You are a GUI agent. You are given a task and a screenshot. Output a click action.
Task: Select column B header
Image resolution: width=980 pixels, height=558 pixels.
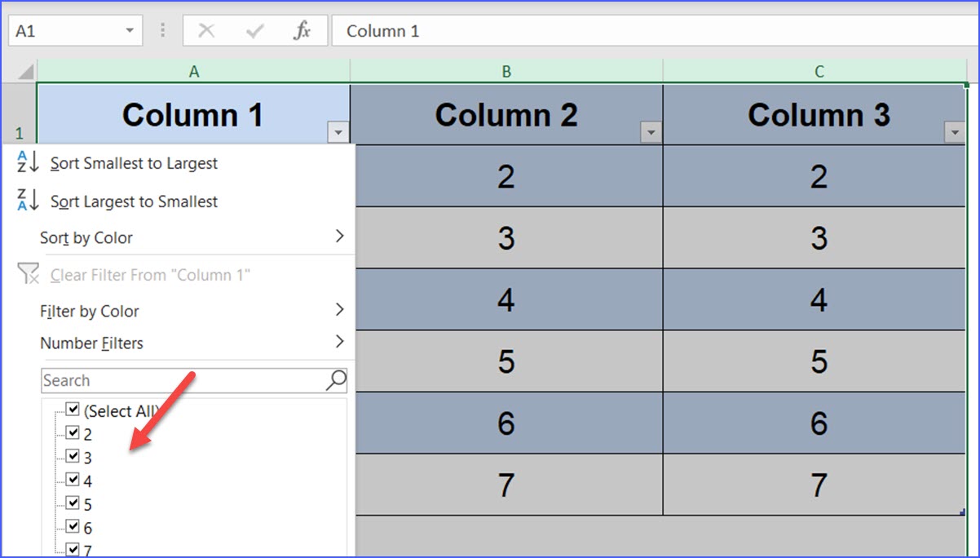pos(506,71)
